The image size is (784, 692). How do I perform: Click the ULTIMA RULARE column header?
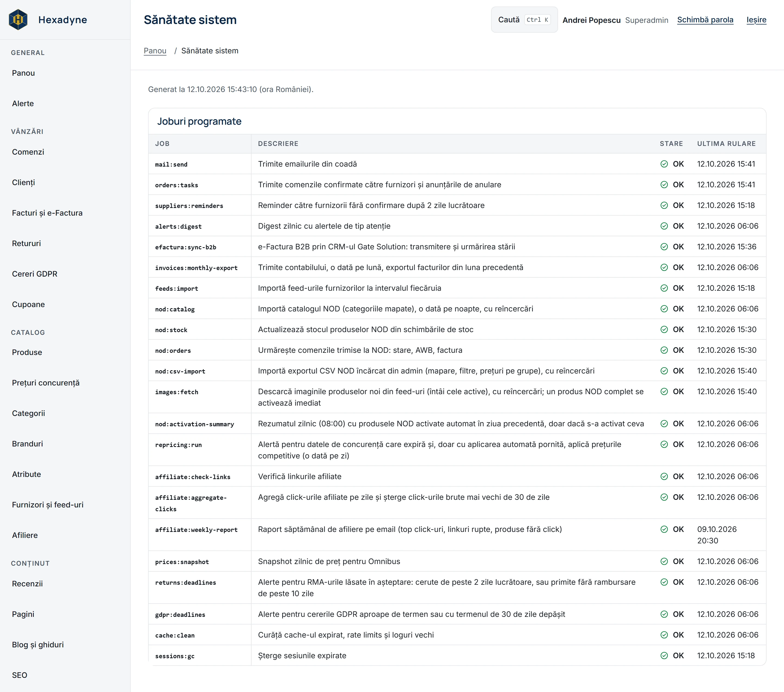tap(727, 144)
